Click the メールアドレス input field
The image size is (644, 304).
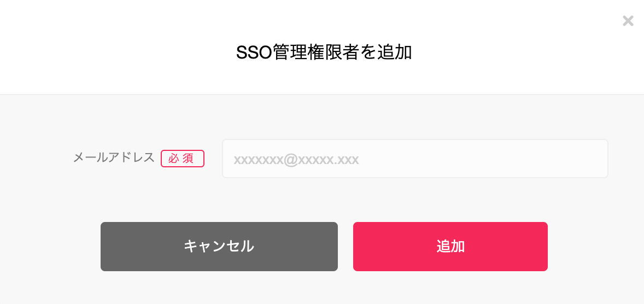coord(415,159)
